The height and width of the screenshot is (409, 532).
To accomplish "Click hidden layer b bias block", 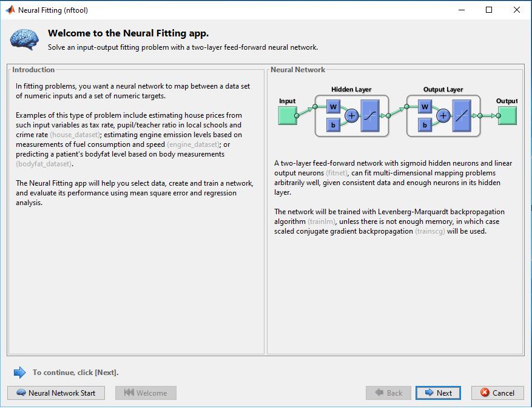I will [x=333, y=125].
